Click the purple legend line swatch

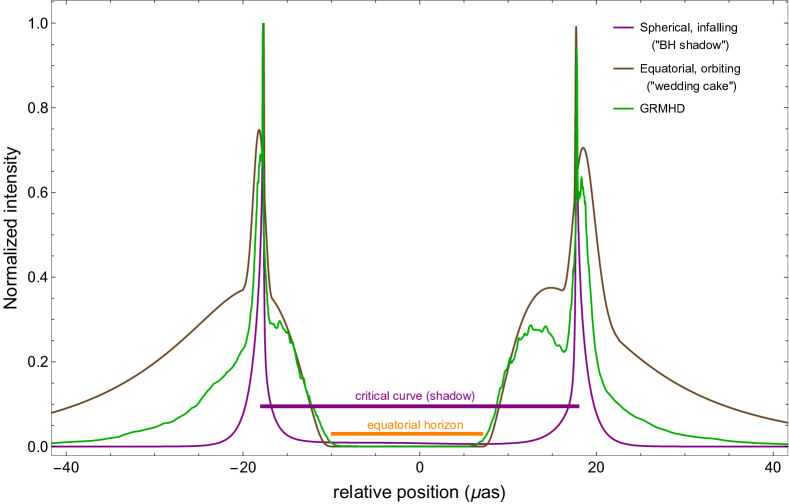[623, 28]
